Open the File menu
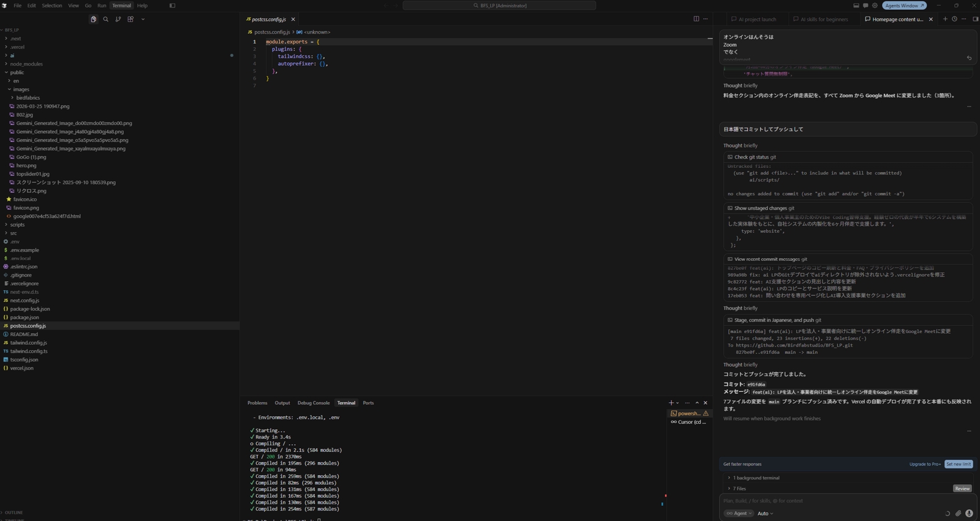 click(x=17, y=6)
